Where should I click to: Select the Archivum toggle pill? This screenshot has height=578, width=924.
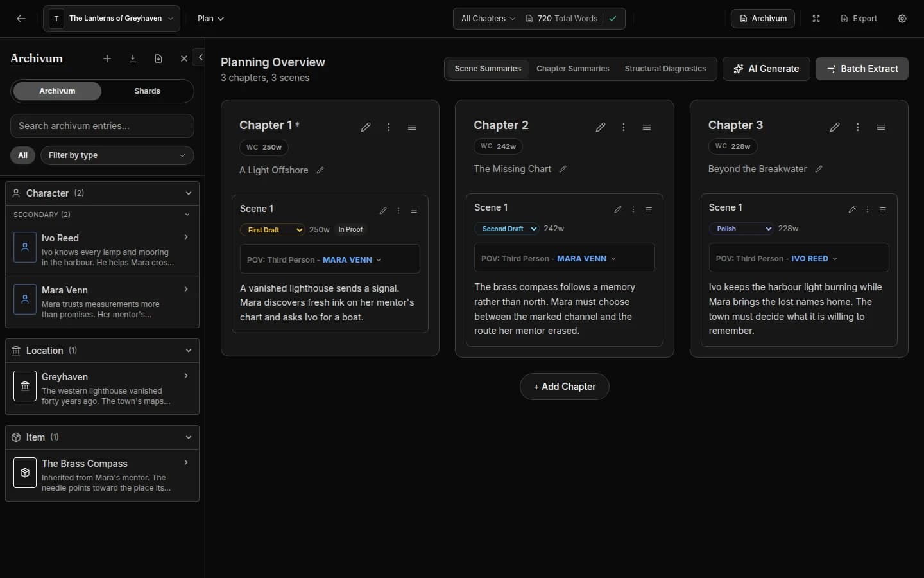[x=57, y=91]
